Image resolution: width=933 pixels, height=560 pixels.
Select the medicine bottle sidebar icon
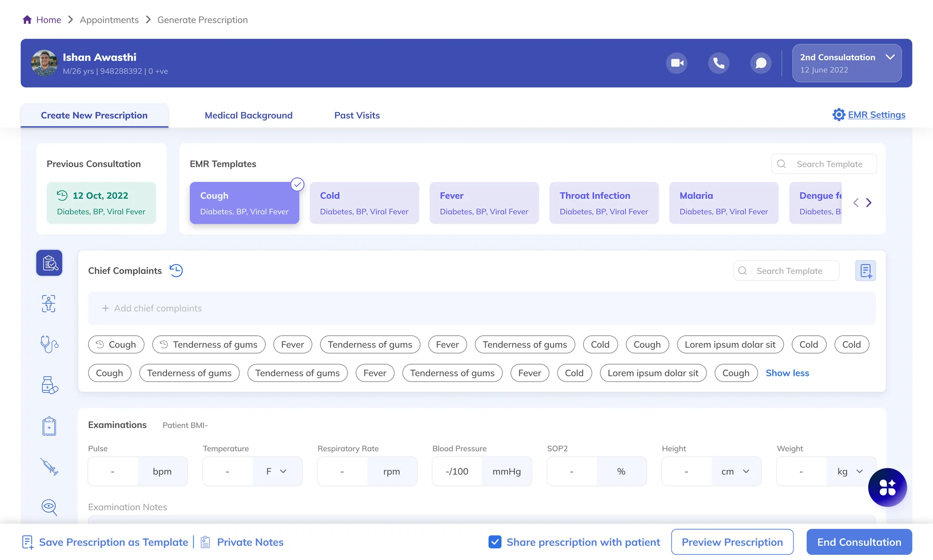pyautogui.click(x=49, y=385)
